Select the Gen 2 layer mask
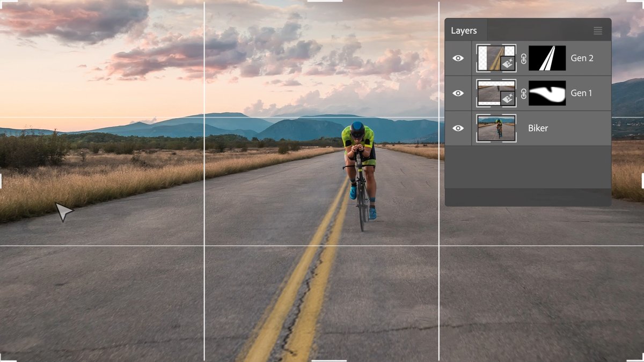Viewport: 644px width, 362px height. [x=547, y=57]
